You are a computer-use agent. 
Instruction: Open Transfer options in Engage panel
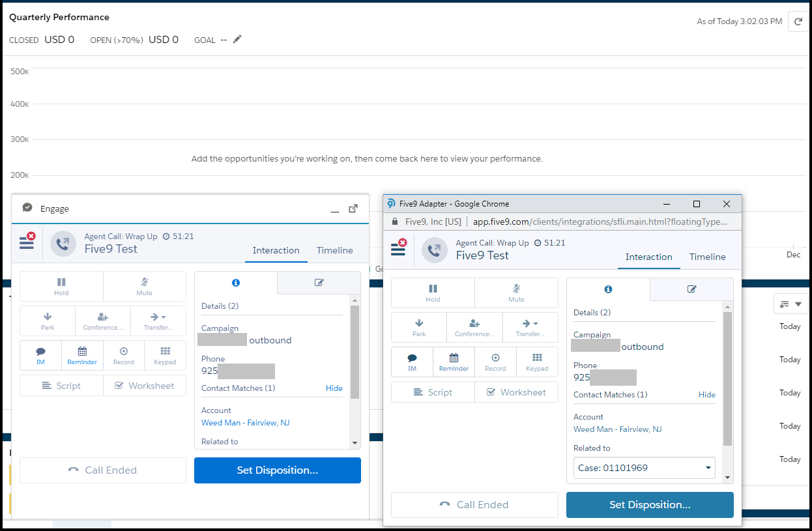(x=158, y=321)
